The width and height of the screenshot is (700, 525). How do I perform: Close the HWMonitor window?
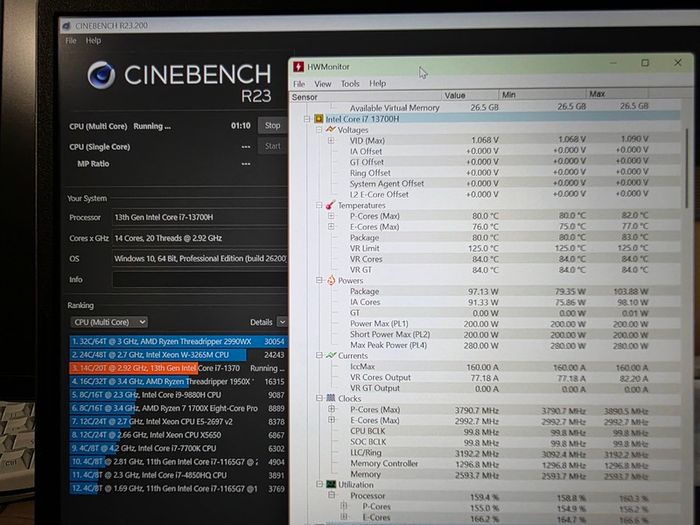678,62
